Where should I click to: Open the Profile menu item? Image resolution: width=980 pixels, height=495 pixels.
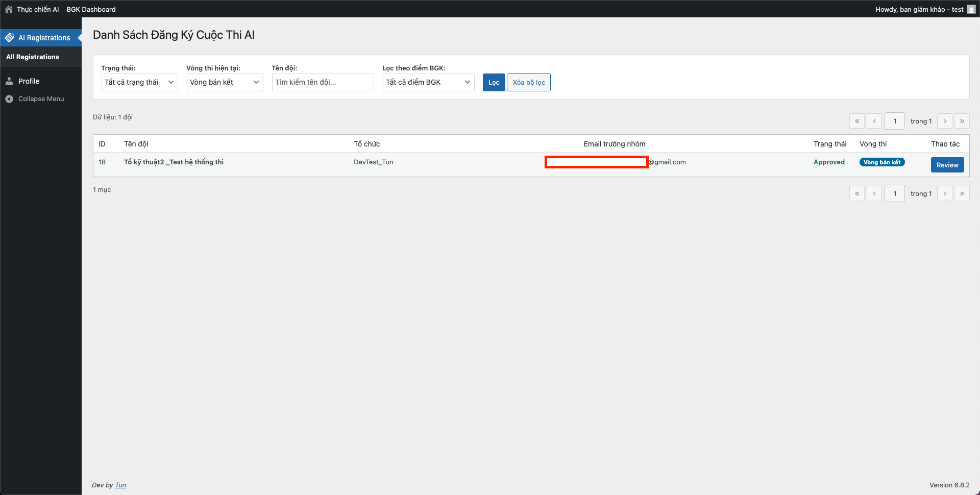(x=29, y=81)
